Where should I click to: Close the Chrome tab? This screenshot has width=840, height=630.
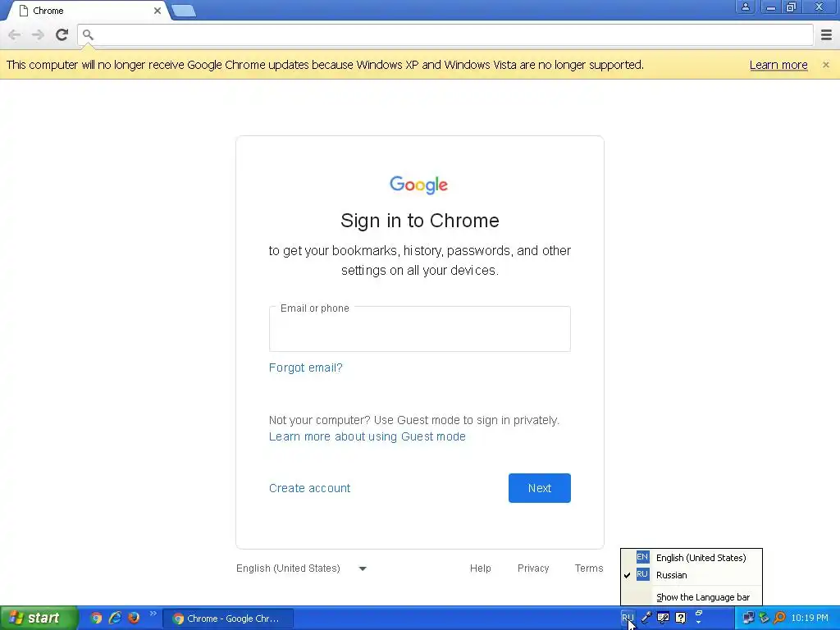tap(157, 11)
